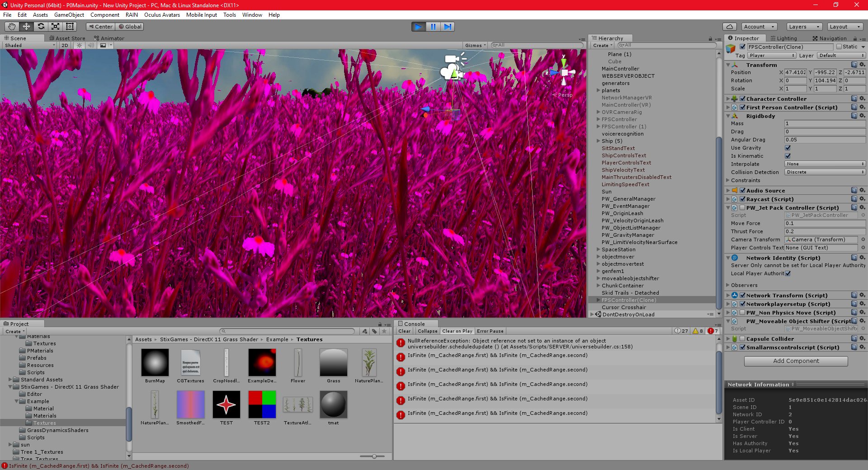Select the Move tool
The width and height of the screenshot is (868, 470).
click(x=26, y=27)
